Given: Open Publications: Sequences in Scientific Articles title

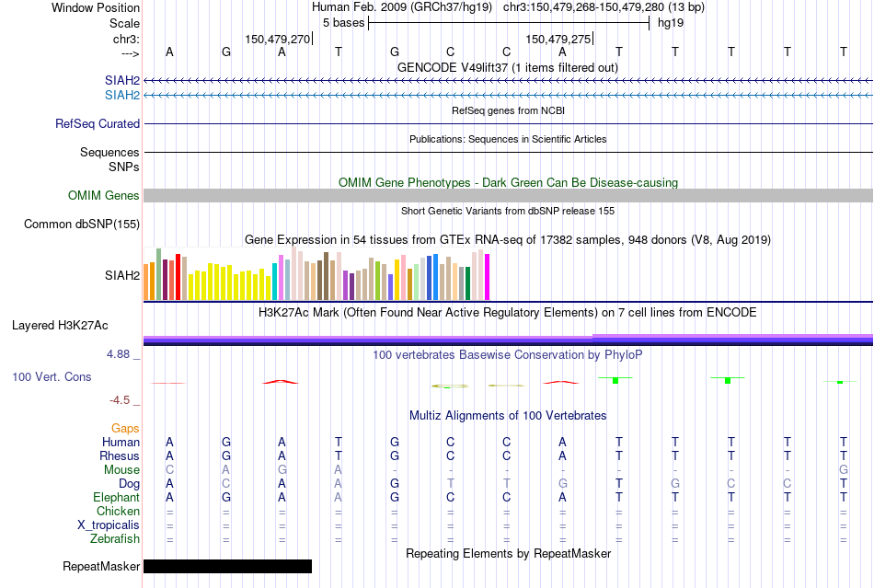Looking at the screenshot, I should coord(508,139).
